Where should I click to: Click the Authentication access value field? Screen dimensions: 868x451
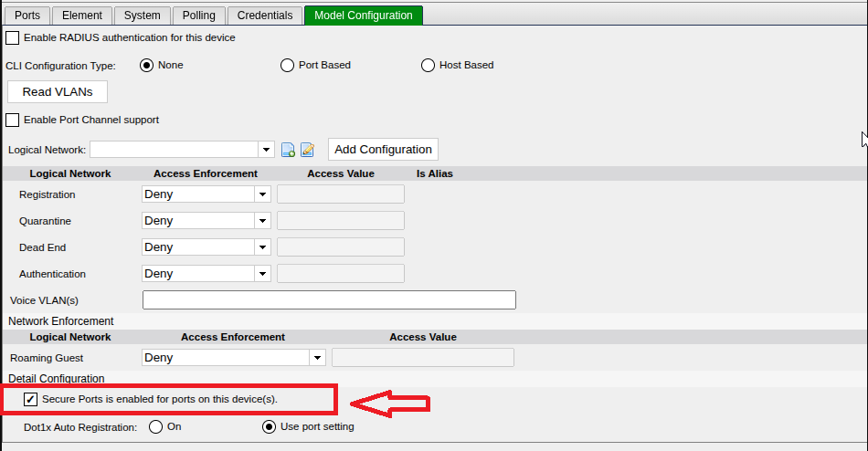click(341, 273)
